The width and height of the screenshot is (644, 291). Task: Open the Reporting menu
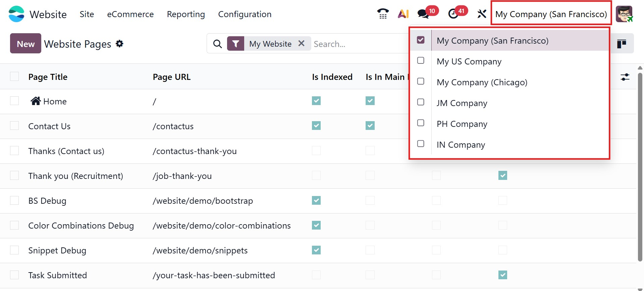click(x=186, y=14)
